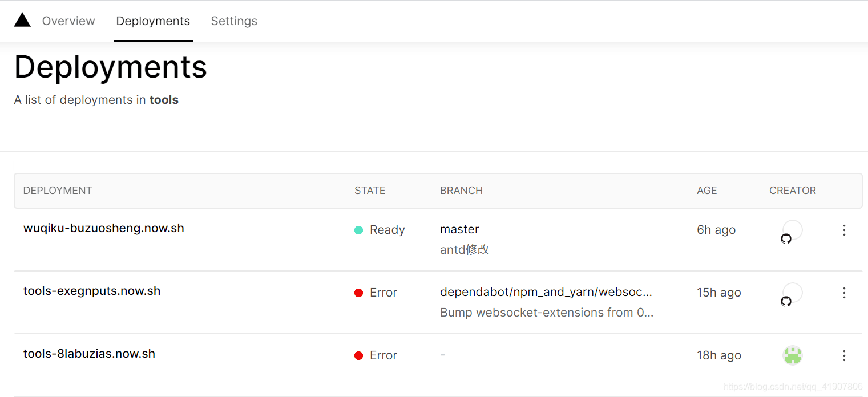The height and width of the screenshot is (397, 868).
Task: Open tools-exegnputs.now.sh deployment link
Action: pyautogui.click(x=92, y=291)
